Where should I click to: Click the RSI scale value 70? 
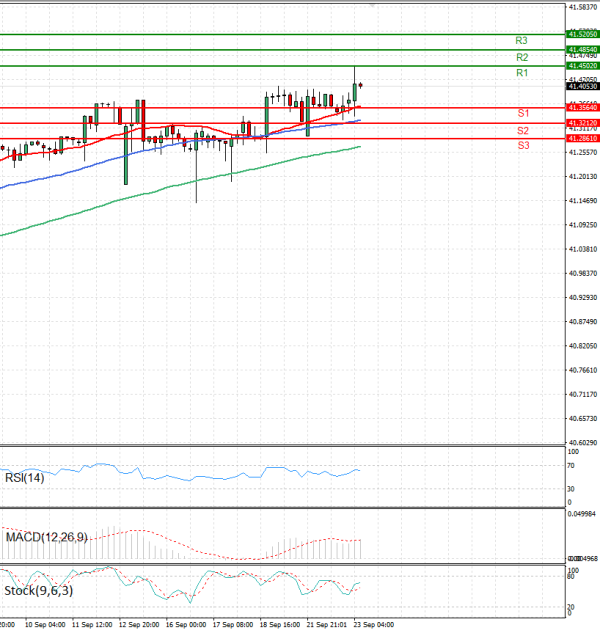point(571,466)
